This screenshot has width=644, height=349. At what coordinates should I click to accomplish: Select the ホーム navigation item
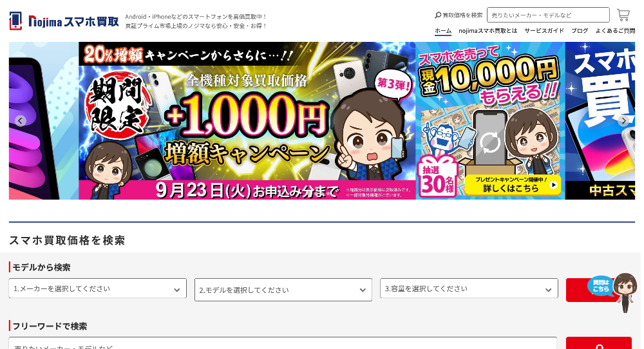point(443,31)
